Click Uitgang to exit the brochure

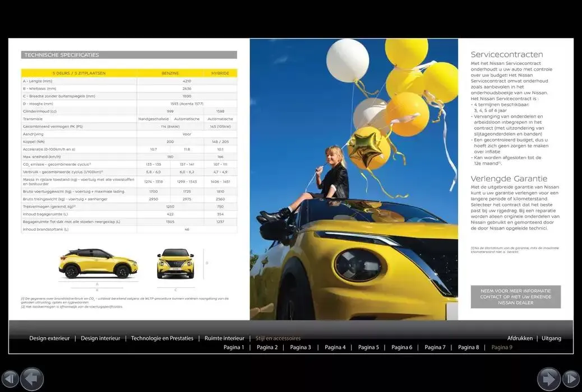(552, 338)
